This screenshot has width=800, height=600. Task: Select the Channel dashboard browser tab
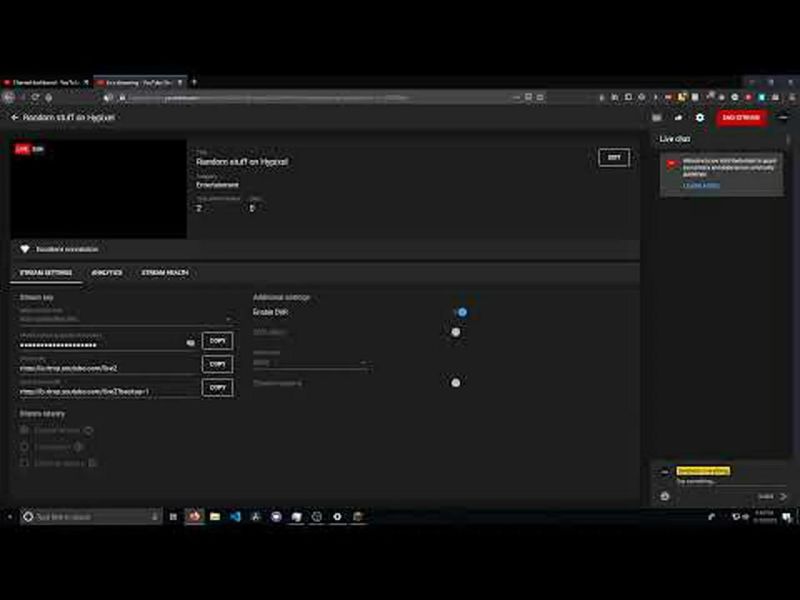click(46, 83)
